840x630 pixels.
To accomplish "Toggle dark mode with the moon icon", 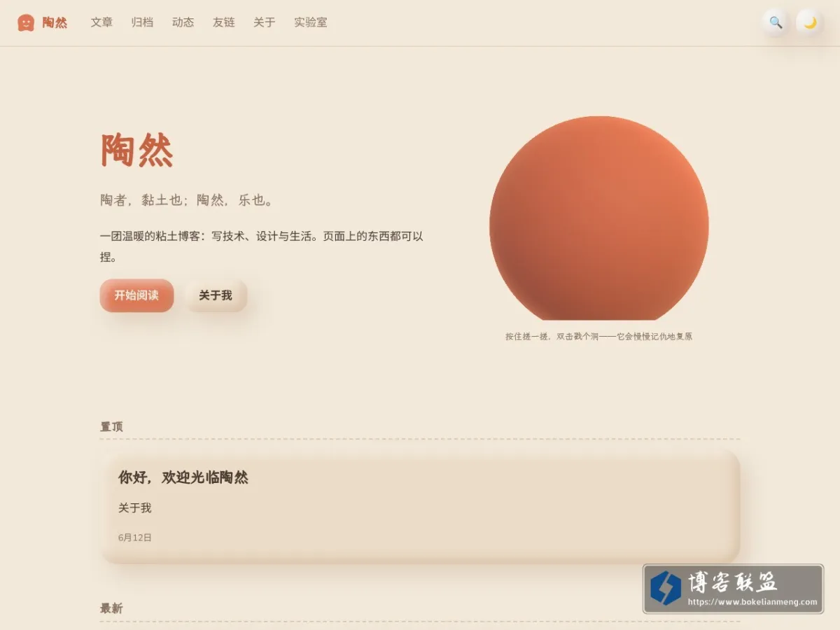I will click(x=810, y=22).
